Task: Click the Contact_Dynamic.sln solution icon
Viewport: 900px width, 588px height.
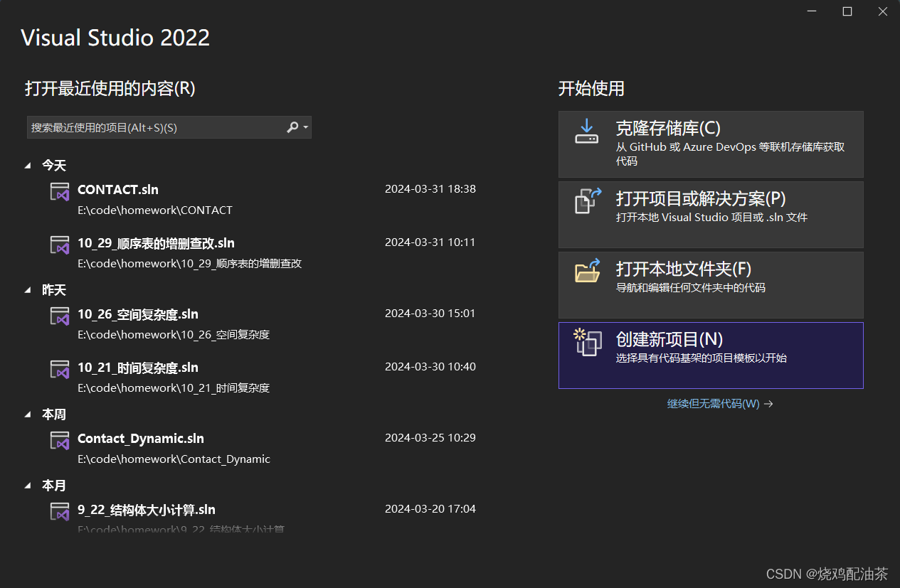Action: [60, 440]
